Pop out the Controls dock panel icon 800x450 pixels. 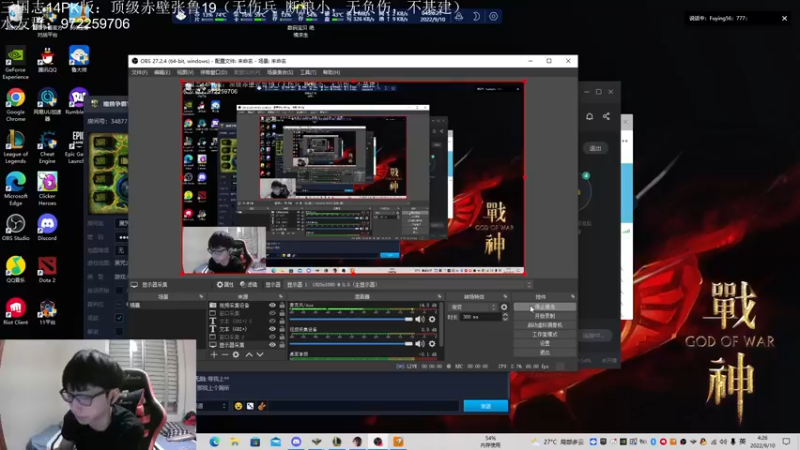coord(572,296)
